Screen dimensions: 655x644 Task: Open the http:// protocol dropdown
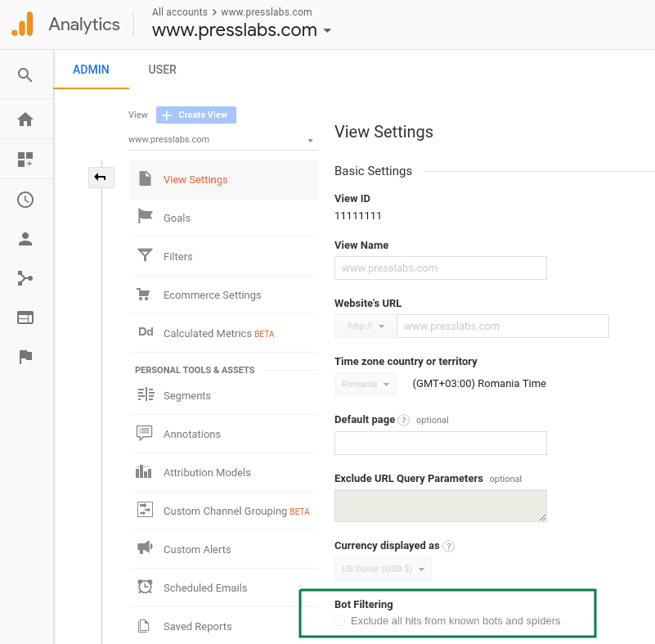[x=365, y=326]
